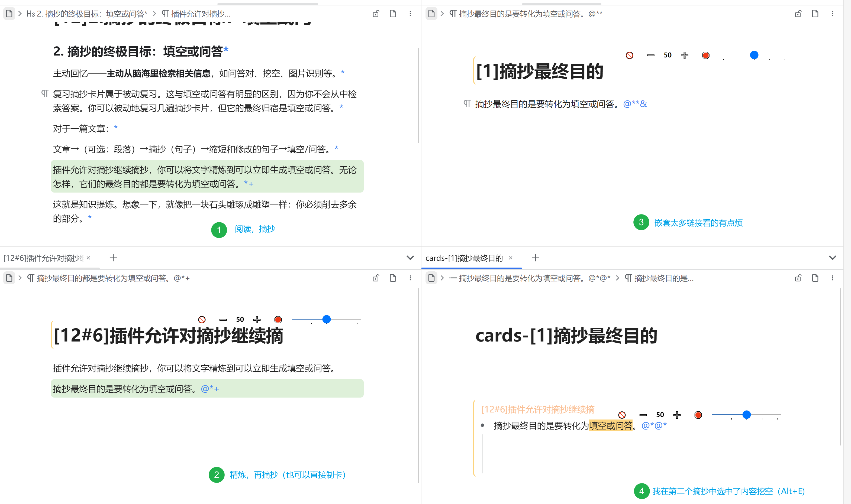Click the red record dot in bottom-left pane
The width and height of the screenshot is (851, 504).
278,320
